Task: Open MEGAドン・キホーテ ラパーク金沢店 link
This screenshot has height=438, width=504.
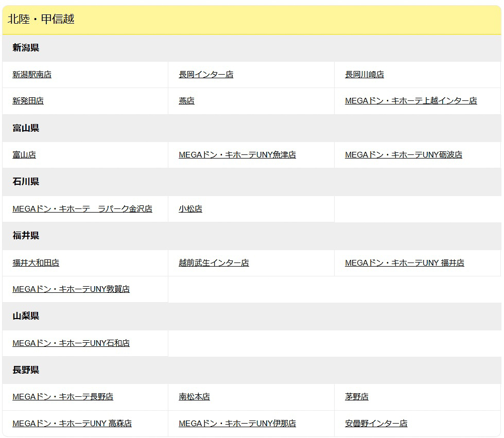Action: click(82, 209)
